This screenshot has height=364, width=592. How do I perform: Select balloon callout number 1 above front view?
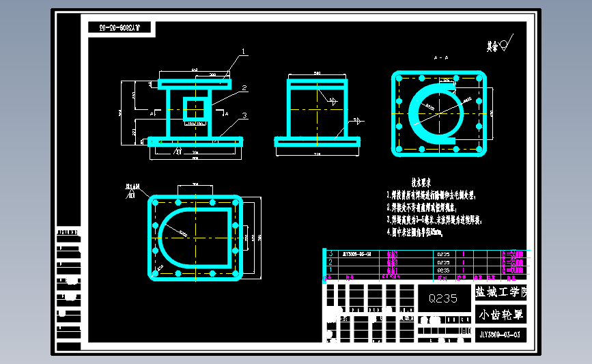pyautogui.click(x=244, y=51)
